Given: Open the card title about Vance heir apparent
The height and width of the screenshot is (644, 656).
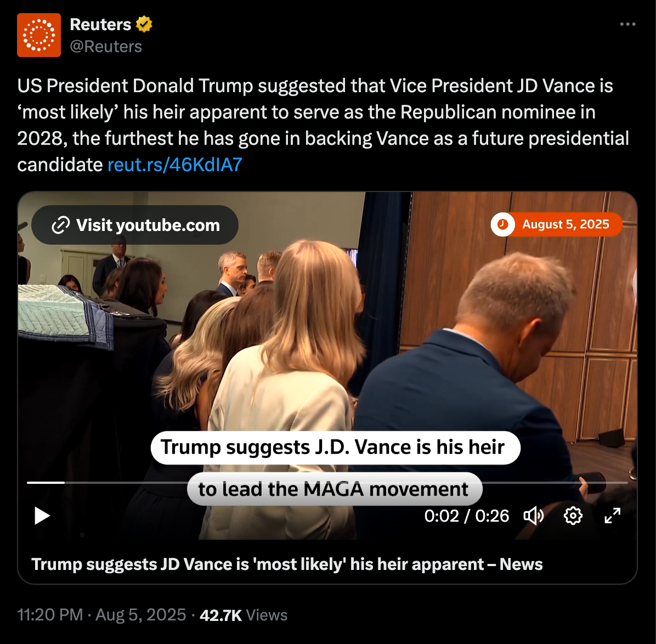Looking at the screenshot, I should tap(287, 564).
